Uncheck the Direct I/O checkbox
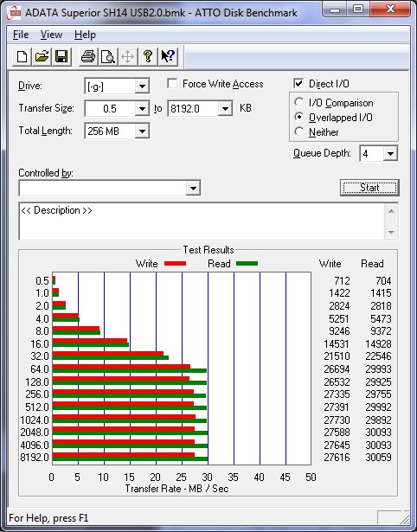Viewport: 417px width, 532px height. (x=298, y=83)
